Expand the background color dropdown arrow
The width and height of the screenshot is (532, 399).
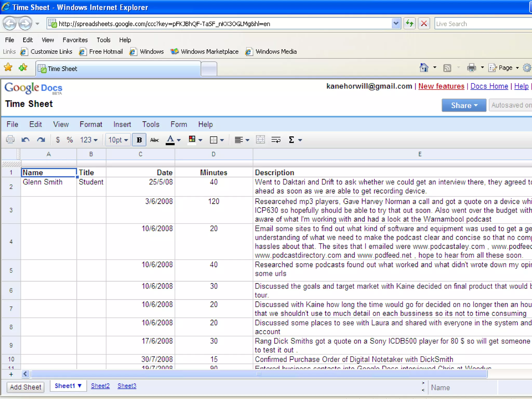200,140
